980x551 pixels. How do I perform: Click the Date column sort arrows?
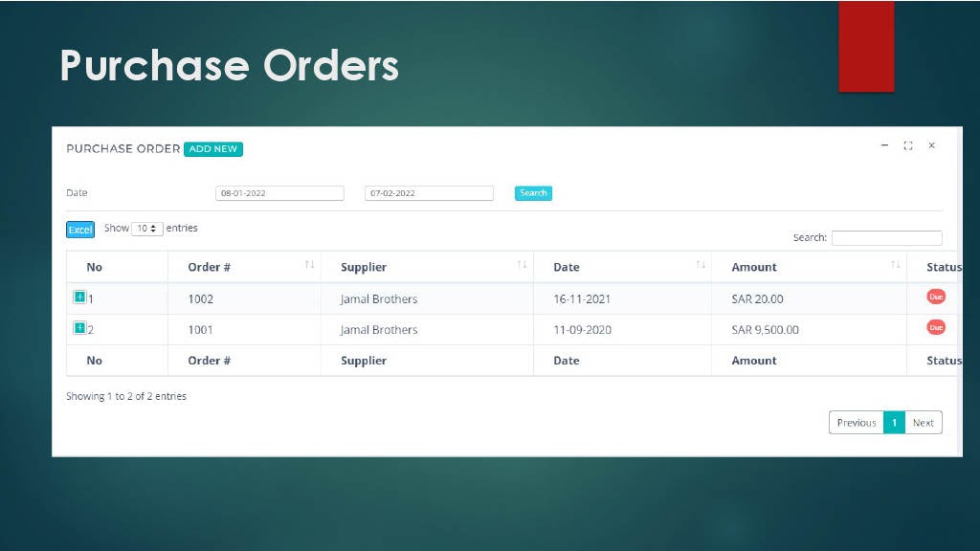[x=699, y=266]
